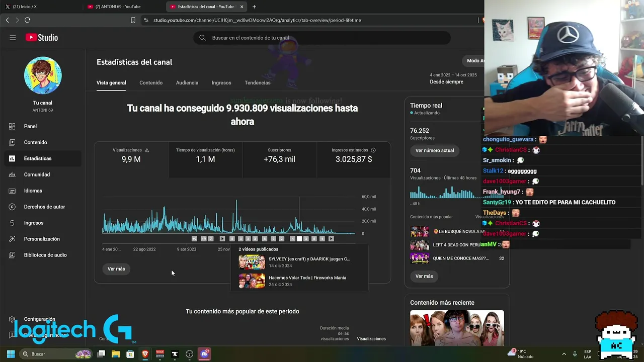Screen dimensions: 644x362
Task: Select the Vista general tab
Action: (x=111, y=82)
